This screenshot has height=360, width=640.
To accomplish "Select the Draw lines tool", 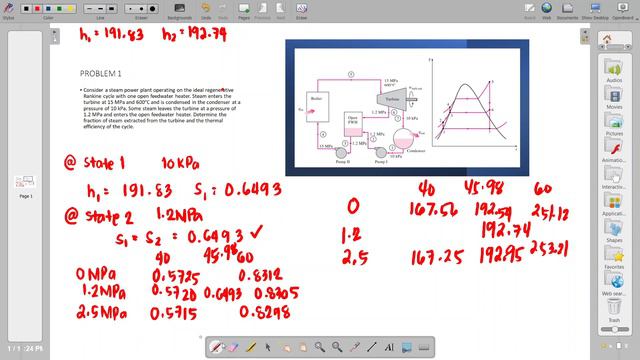I will tap(372, 347).
